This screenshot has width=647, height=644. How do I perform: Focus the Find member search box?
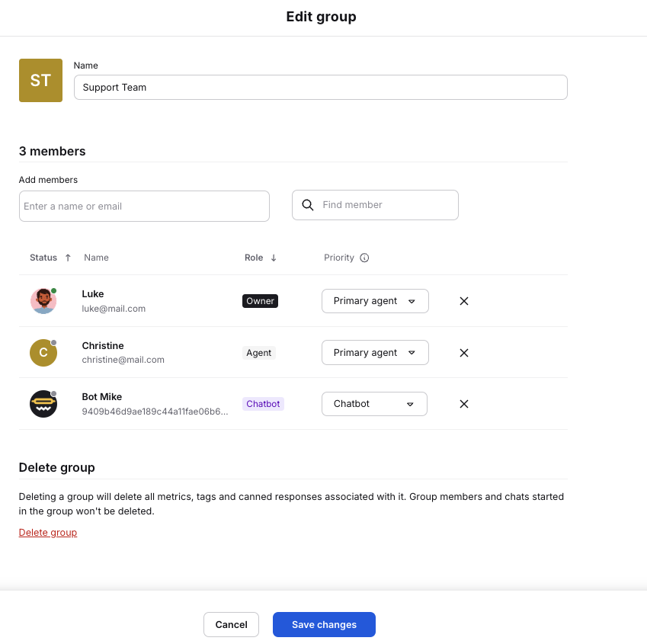pyautogui.click(x=386, y=205)
